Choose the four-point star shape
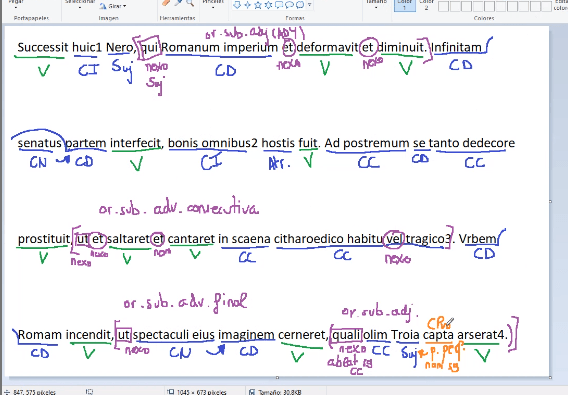Viewport: 568px width, 395px height. tap(248, 5)
